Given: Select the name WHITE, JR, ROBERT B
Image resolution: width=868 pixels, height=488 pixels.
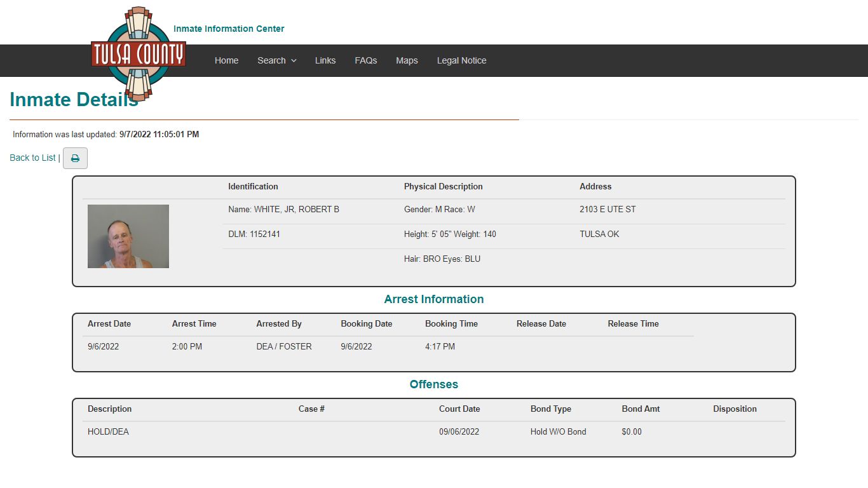Looking at the screenshot, I should coord(297,209).
